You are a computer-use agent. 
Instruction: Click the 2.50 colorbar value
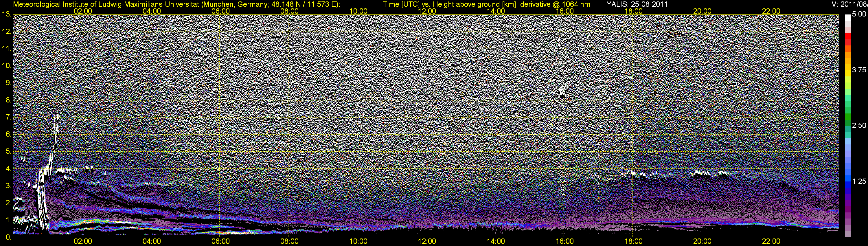coord(859,126)
